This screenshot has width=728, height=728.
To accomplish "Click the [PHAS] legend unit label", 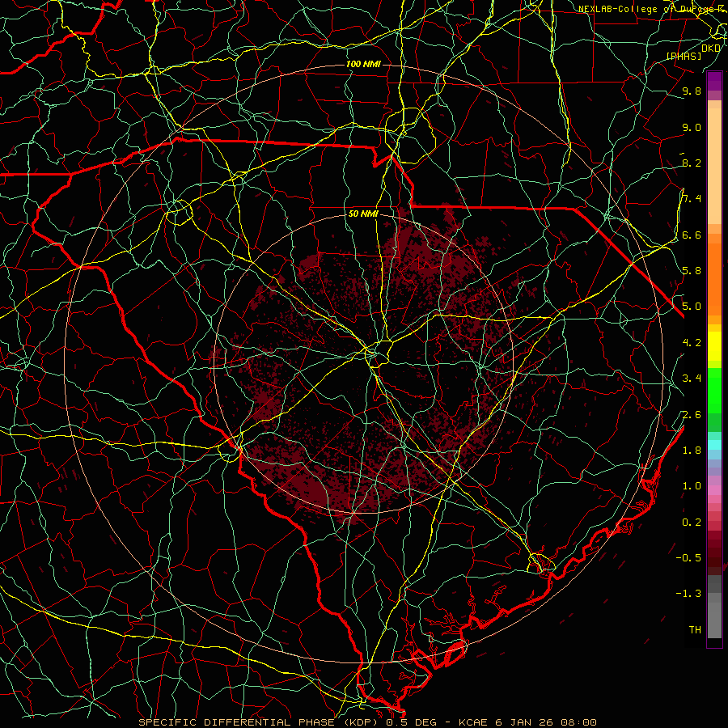I will 684,56.
